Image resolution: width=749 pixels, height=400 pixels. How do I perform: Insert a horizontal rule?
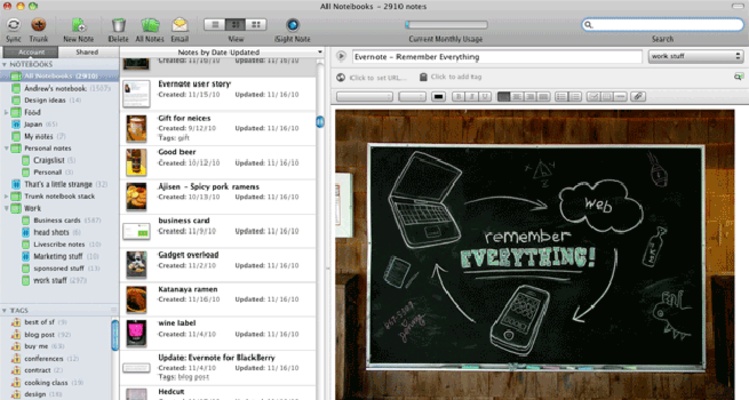pos(620,97)
